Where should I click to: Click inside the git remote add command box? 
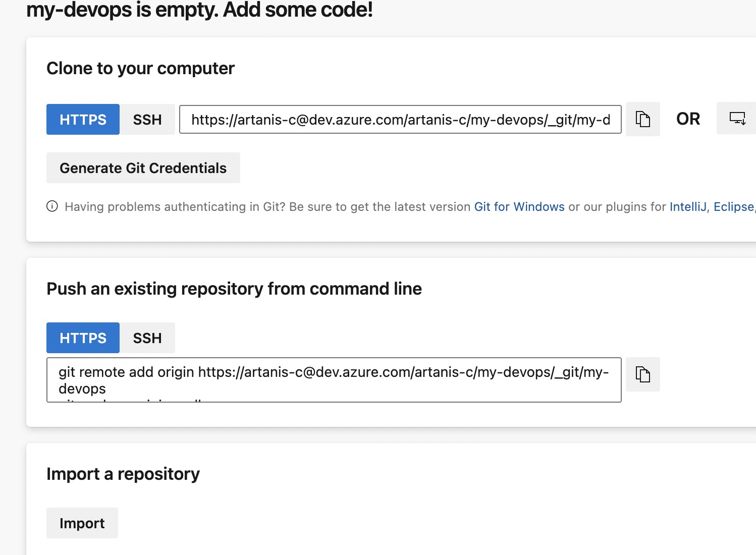tap(333, 380)
